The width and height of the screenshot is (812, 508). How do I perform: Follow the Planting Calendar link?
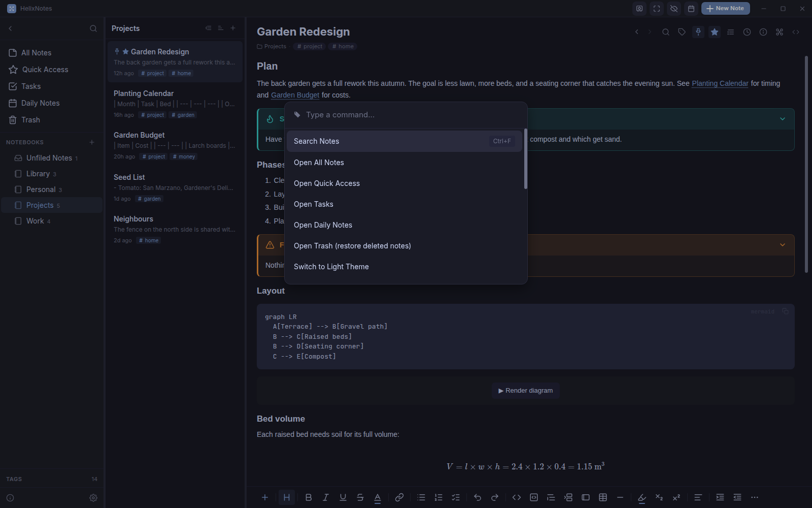(720, 83)
